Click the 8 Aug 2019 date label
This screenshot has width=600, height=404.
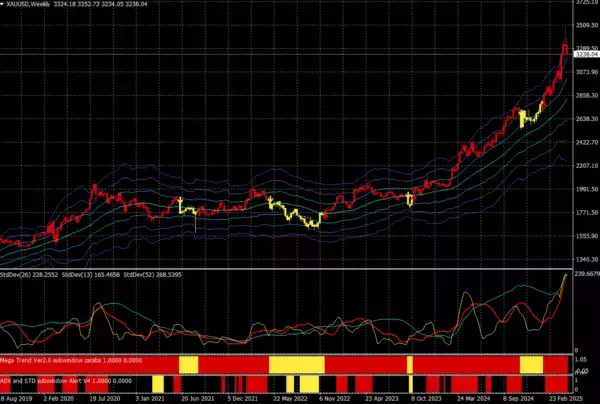[19, 398]
